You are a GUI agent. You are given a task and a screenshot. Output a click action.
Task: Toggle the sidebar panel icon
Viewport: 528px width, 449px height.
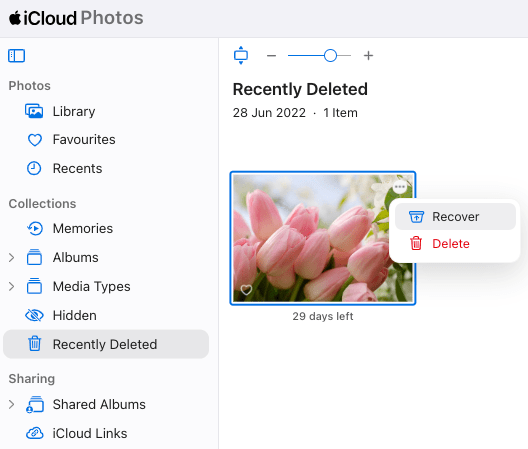pos(16,56)
